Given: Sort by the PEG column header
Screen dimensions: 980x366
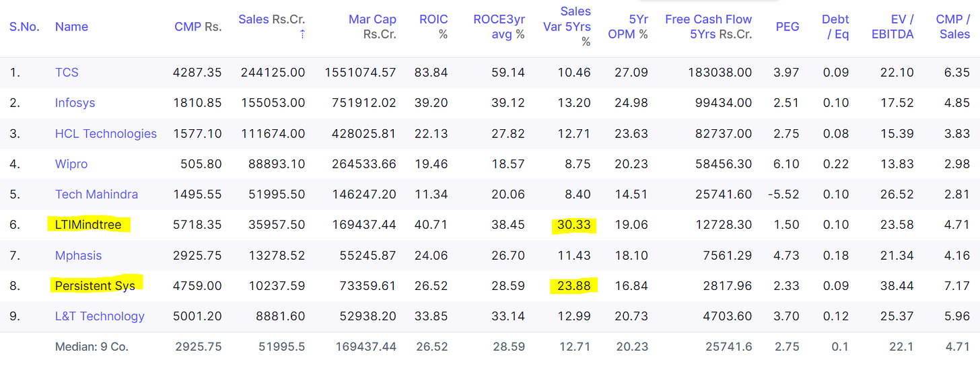Looking at the screenshot, I should point(788,27).
